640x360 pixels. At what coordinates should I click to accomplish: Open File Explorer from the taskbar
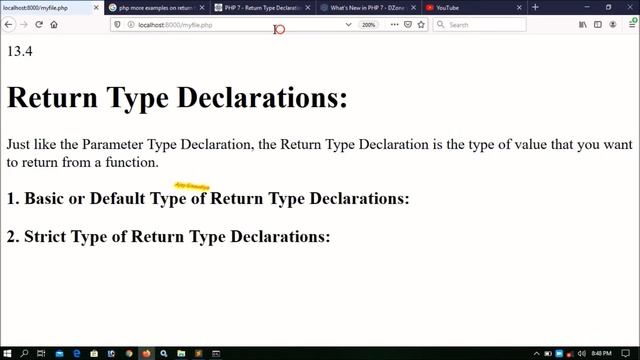click(181, 353)
